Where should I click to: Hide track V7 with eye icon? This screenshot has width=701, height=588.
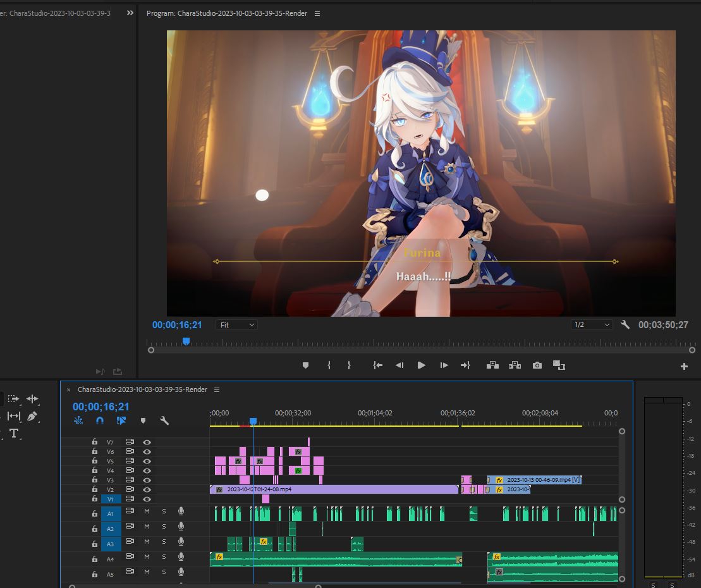coord(147,442)
